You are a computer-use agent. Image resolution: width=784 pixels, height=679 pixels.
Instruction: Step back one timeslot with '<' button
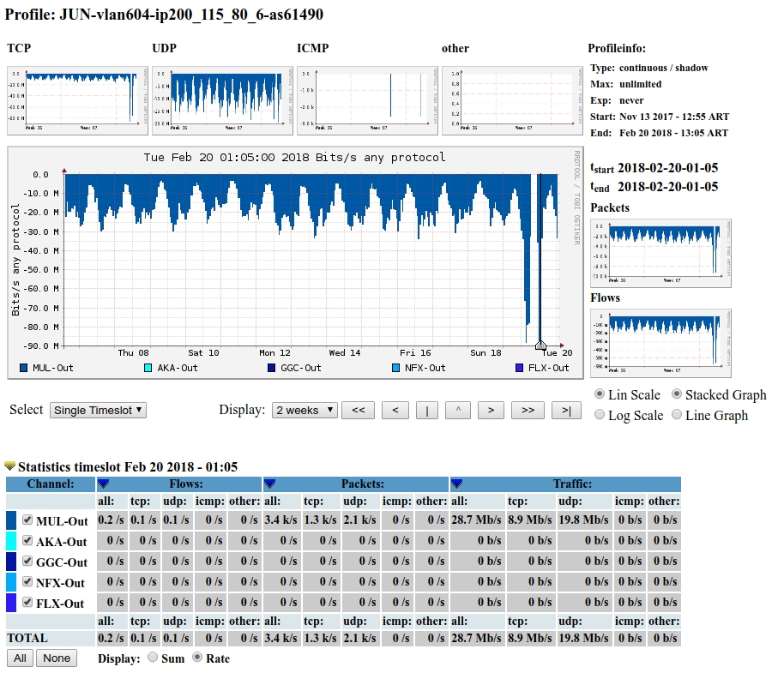coord(395,411)
